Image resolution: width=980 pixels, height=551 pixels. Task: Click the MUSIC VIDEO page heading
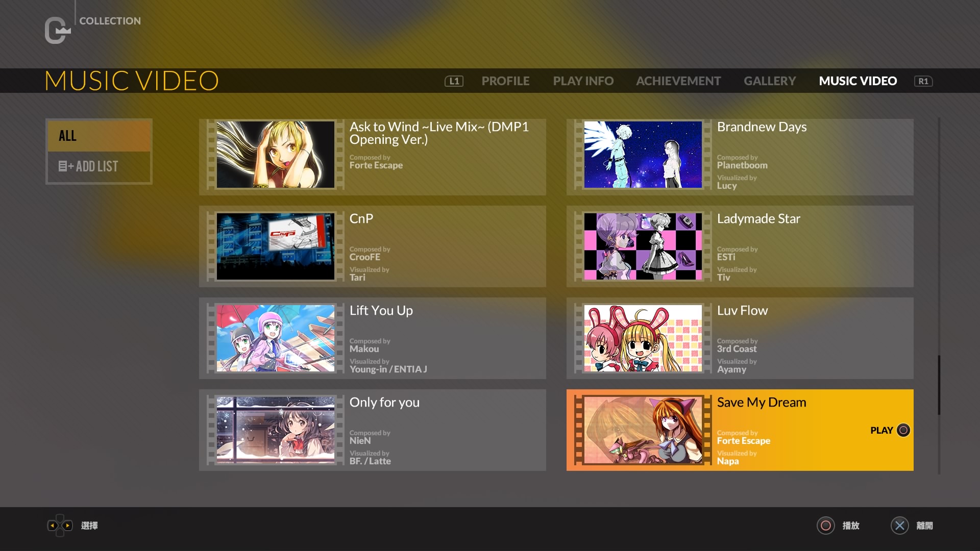[x=132, y=81]
